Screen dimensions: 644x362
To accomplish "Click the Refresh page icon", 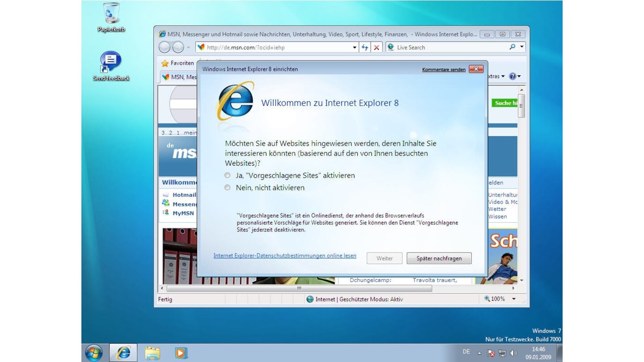I will [x=365, y=47].
